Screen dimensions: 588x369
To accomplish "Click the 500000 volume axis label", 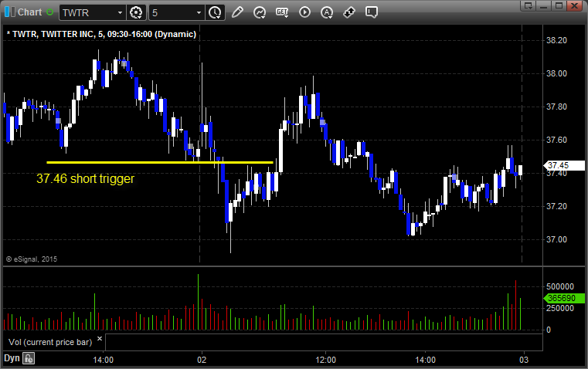I will (x=560, y=286).
